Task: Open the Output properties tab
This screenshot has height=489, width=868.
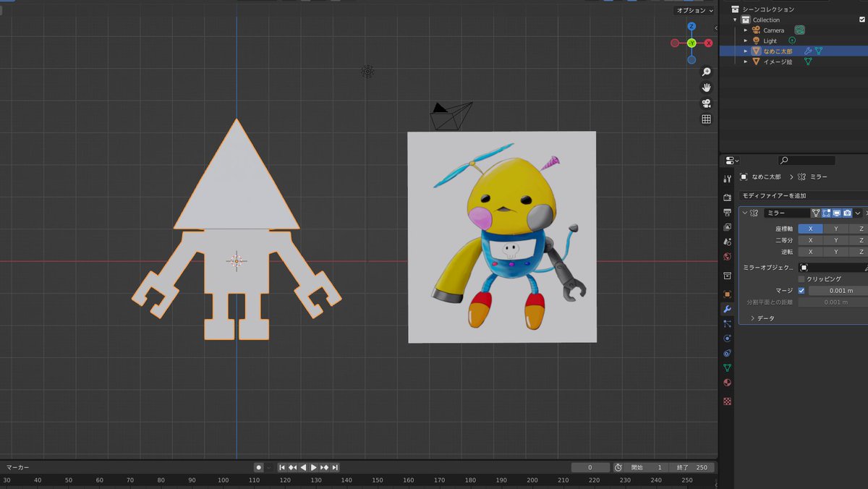Action: pos(728,212)
